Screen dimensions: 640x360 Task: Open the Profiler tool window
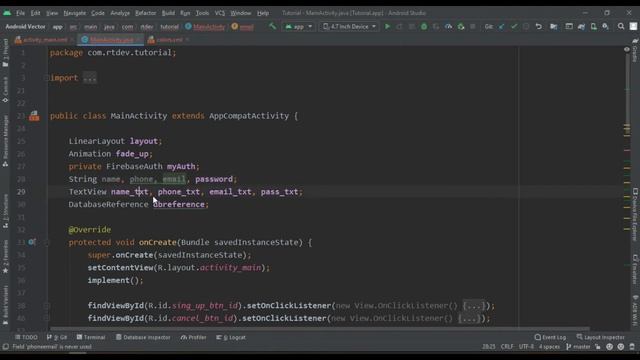pos(193,338)
